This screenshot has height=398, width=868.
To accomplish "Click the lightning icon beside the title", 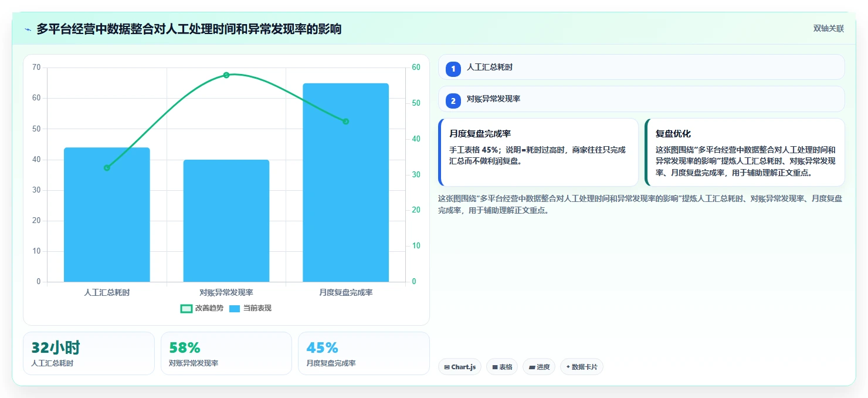I will (x=28, y=29).
